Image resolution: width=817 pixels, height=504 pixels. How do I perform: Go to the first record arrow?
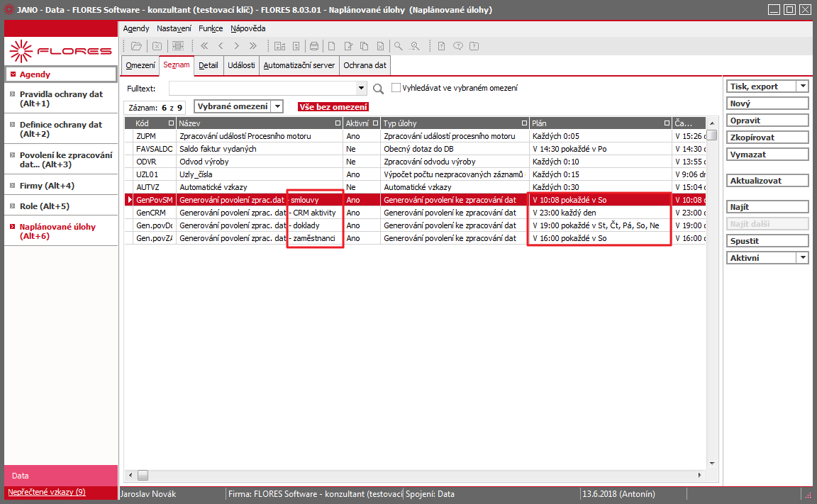click(204, 46)
